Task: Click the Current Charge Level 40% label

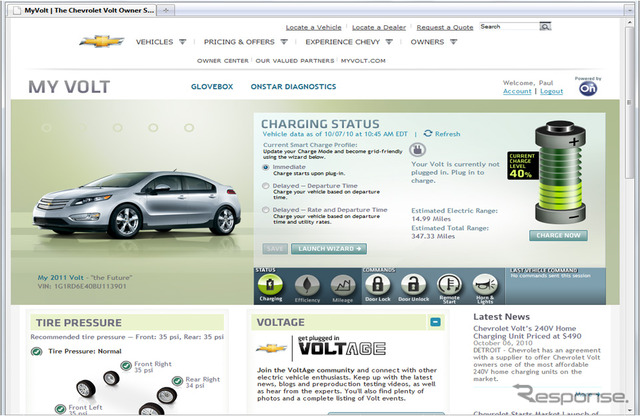Action: pyautogui.click(x=522, y=165)
